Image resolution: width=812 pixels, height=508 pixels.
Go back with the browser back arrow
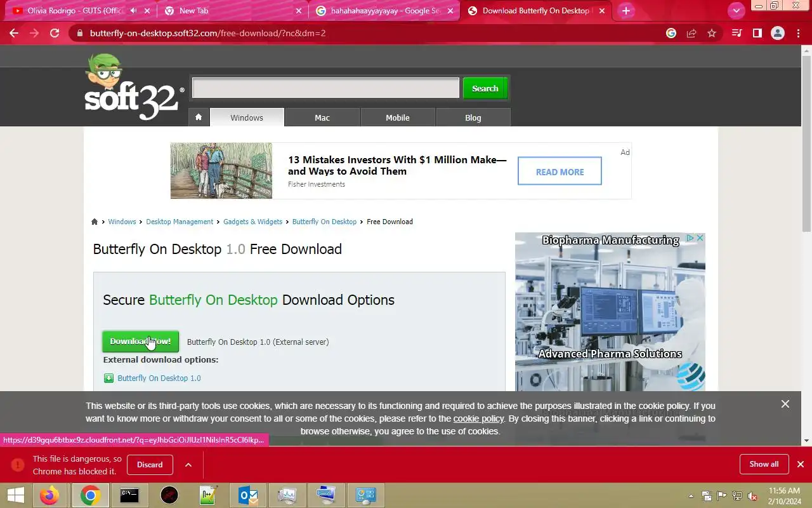click(14, 33)
